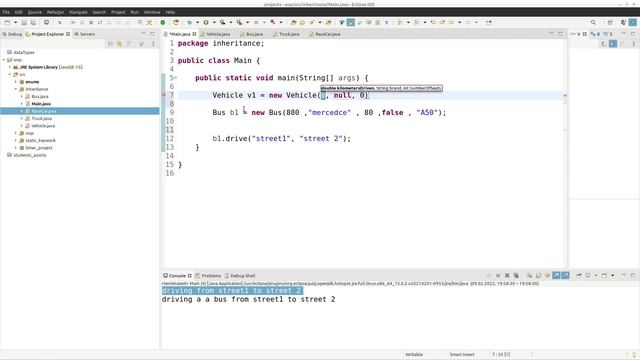This screenshot has height=360, width=640.
Task: Open dropdown arrow next to Coverage icon
Action: tap(231, 22)
